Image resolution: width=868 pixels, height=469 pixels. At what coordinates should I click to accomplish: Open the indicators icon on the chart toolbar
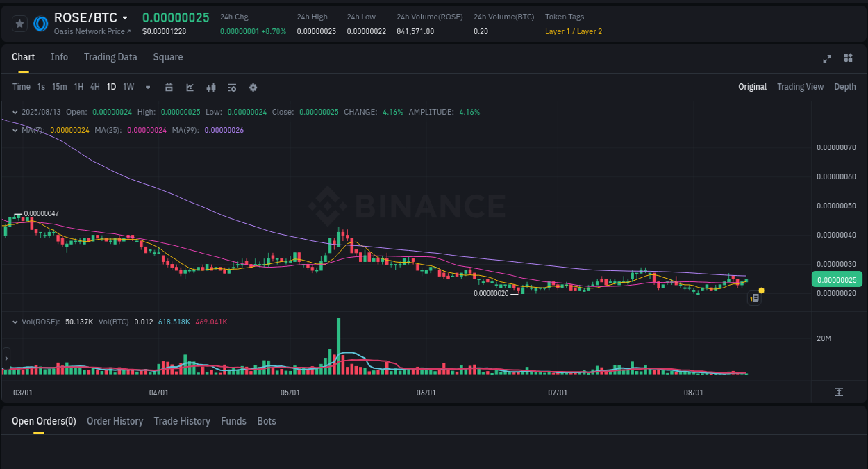tap(210, 87)
